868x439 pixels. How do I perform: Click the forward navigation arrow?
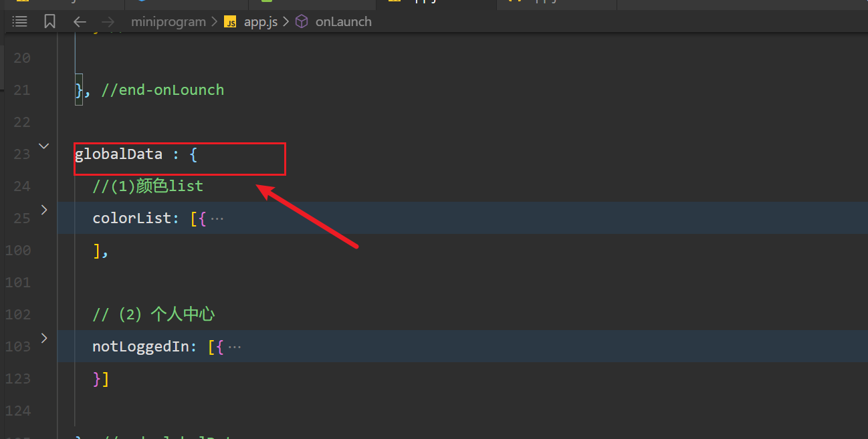pos(108,21)
